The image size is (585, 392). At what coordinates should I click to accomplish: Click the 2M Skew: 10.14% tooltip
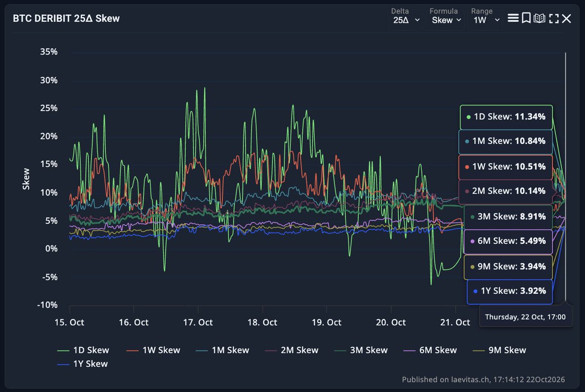pyautogui.click(x=506, y=191)
